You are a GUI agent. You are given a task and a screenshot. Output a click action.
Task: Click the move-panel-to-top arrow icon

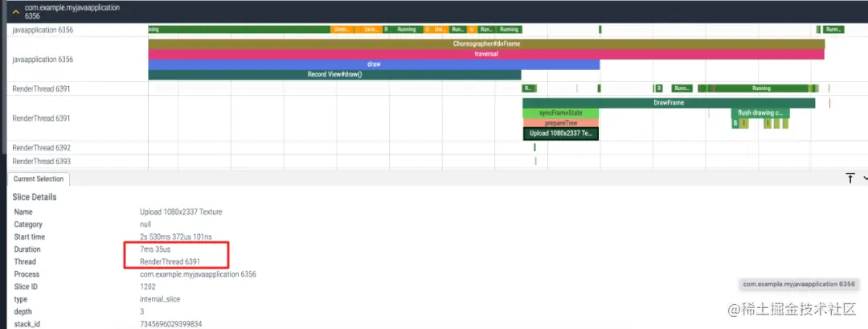850,179
